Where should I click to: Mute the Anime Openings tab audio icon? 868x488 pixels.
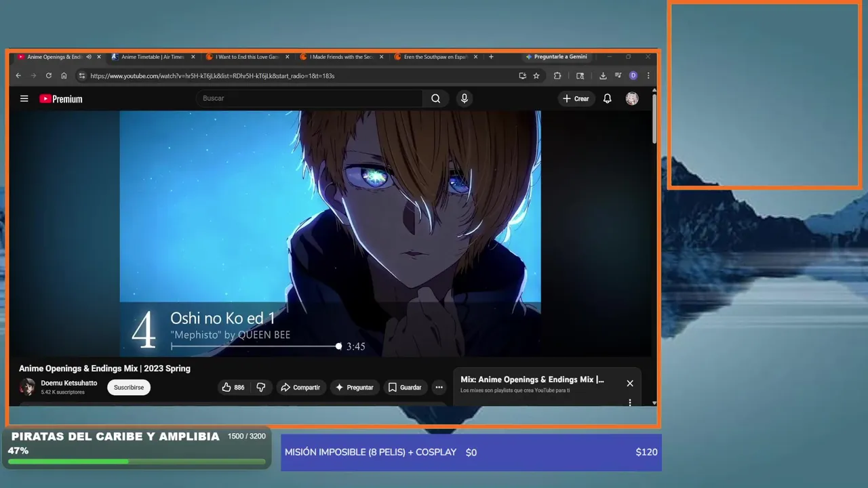click(x=90, y=57)
